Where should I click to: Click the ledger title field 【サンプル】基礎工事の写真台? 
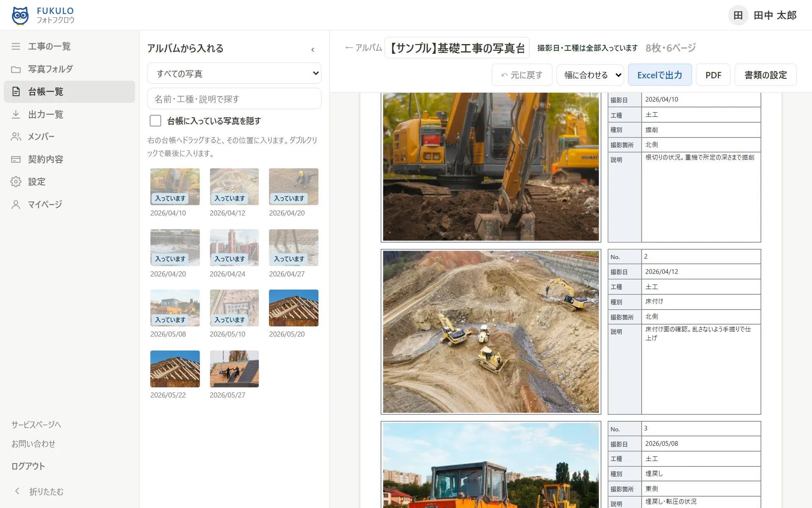tap(457, 48)
